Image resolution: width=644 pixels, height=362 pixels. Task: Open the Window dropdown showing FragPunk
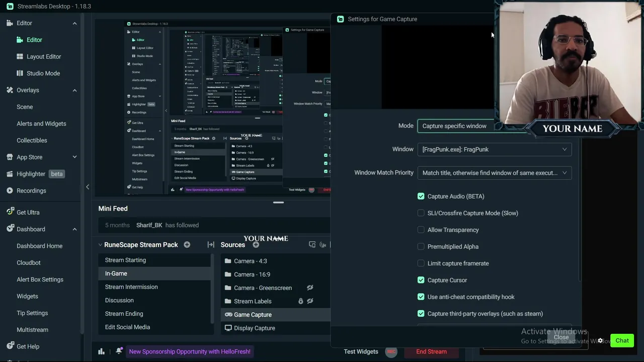click(495, 149)
